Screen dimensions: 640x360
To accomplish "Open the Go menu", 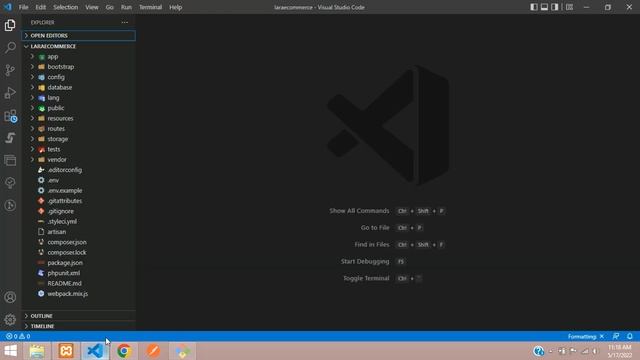I will [109, 7].
